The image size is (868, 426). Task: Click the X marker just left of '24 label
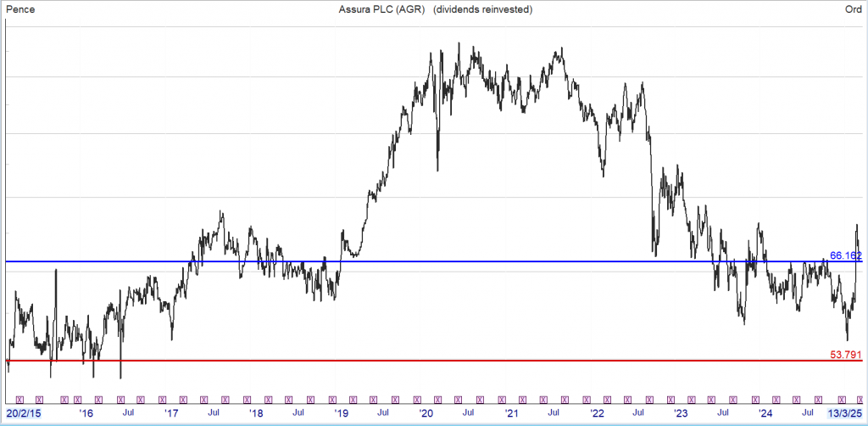[x=755, y=398]
